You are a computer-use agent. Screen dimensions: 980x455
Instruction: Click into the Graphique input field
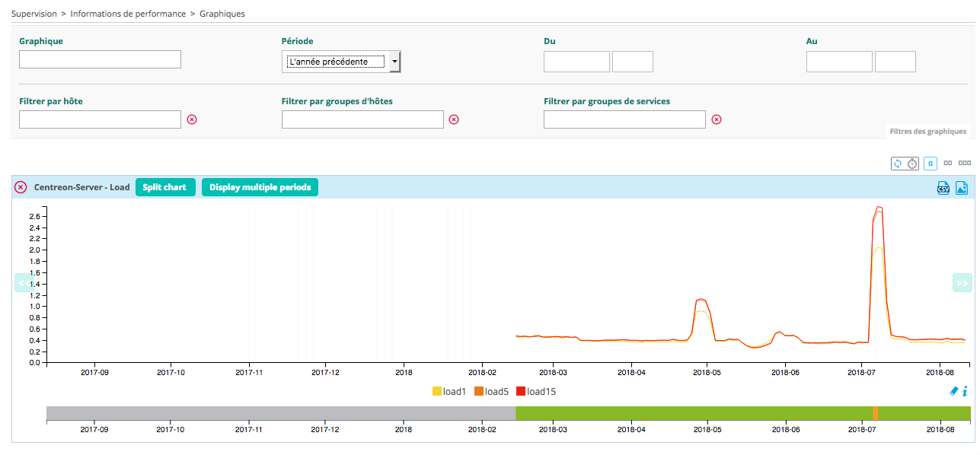(x=100, y=59)
